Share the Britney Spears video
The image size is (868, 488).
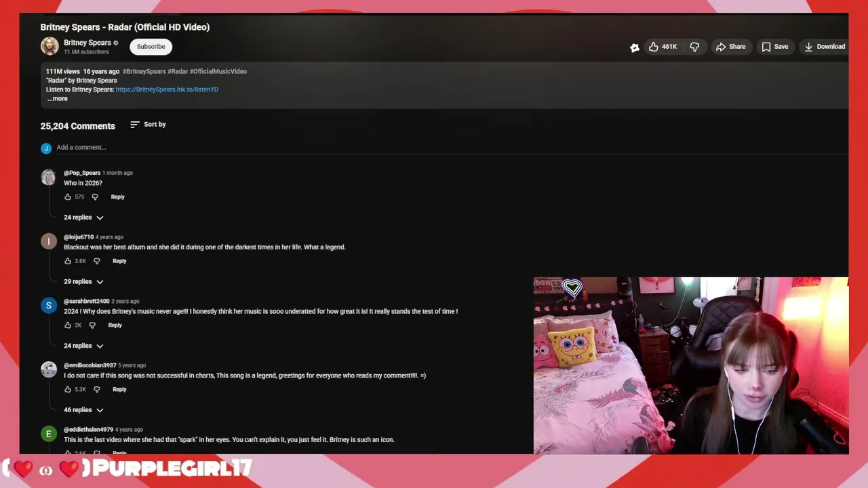point(730,47)
